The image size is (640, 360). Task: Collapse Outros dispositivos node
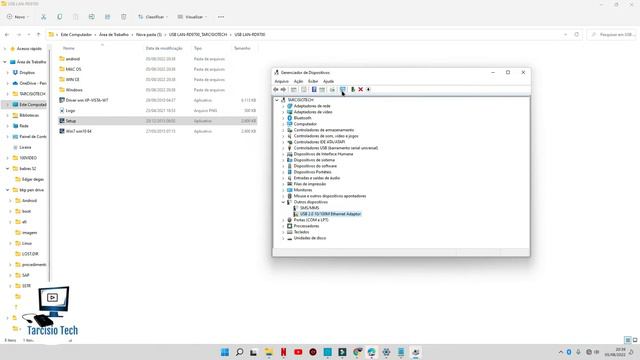(x=283, y=202)
